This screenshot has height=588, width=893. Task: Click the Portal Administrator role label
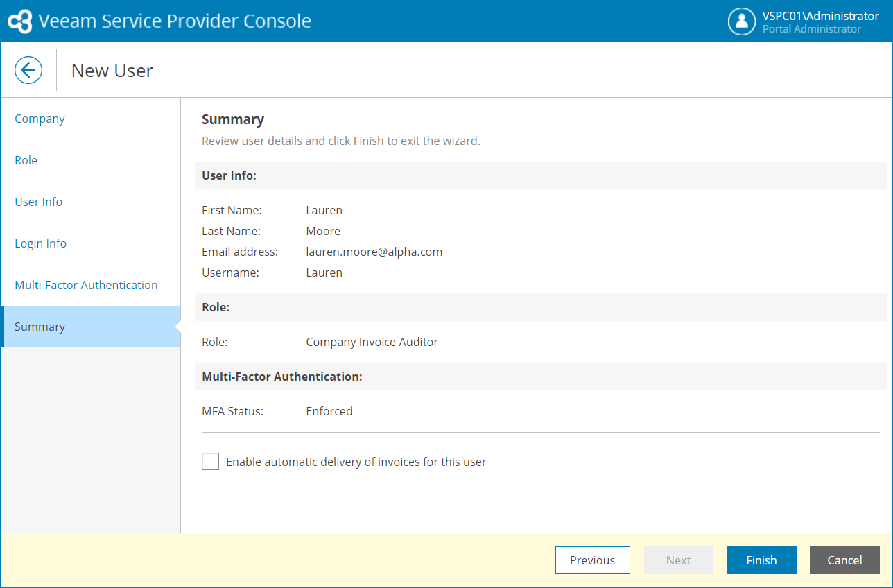(x=811, y=29)
